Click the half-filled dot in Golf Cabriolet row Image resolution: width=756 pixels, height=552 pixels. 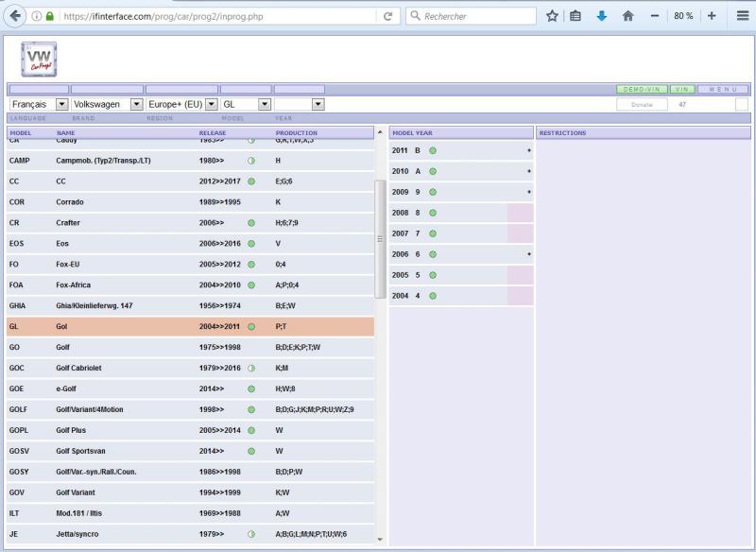pyautogui.click(x=251, y=368)
